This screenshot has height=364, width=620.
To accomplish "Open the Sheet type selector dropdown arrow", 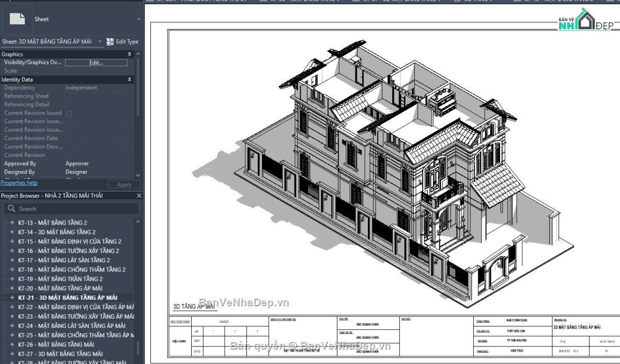I will tap(138, 19).
